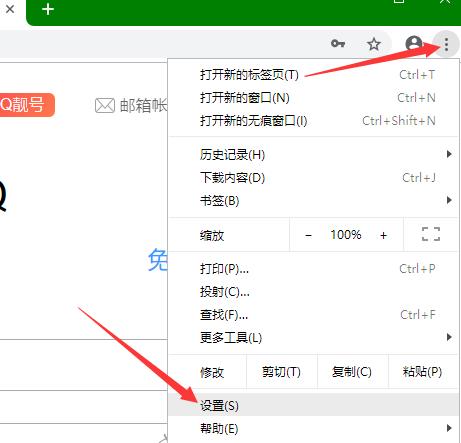This screenshot has height=443, width=461.
Task: Open 设置(S) settings
Action: (x=313, y=406)
